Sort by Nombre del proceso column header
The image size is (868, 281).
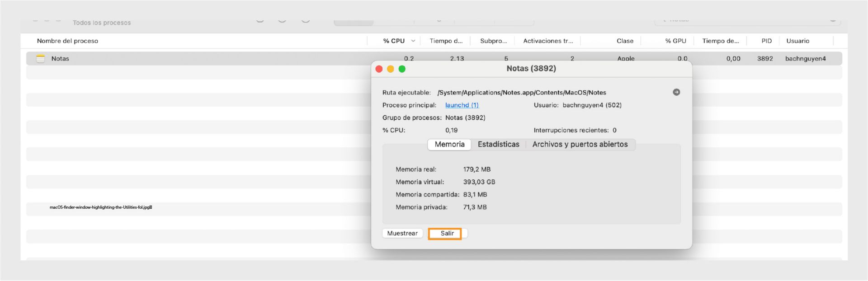pos(67,41)
